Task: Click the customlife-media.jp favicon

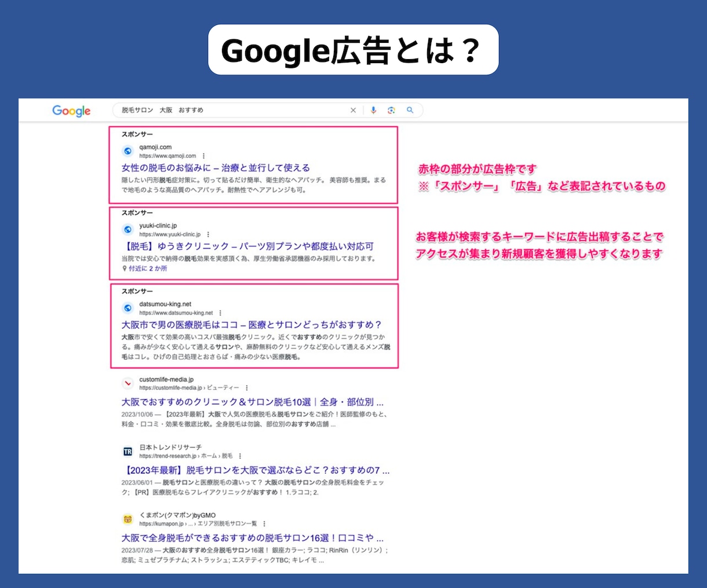Action: click(x=128, y=384)
